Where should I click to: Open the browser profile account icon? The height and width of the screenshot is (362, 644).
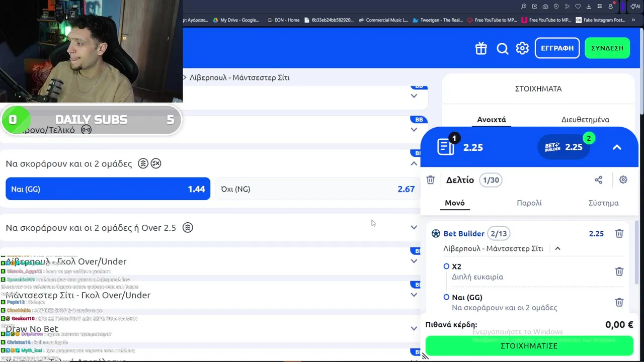[x=611, y=7]
